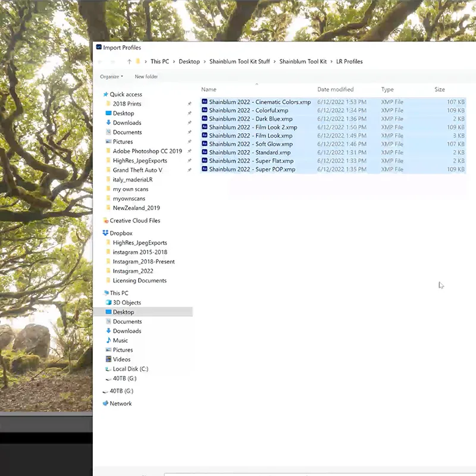Click the This PC computer icon
This screenshot has width=476, height=476.
[106, 293]
